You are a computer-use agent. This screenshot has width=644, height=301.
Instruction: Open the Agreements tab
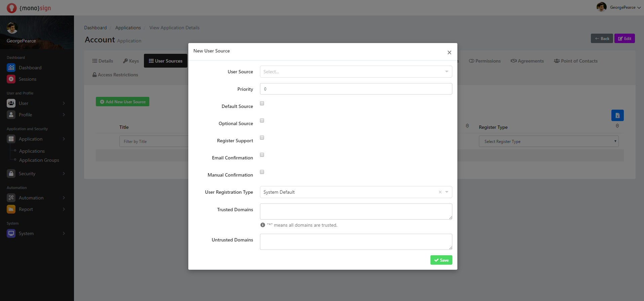pyautogui.click(x=527, y=61)
